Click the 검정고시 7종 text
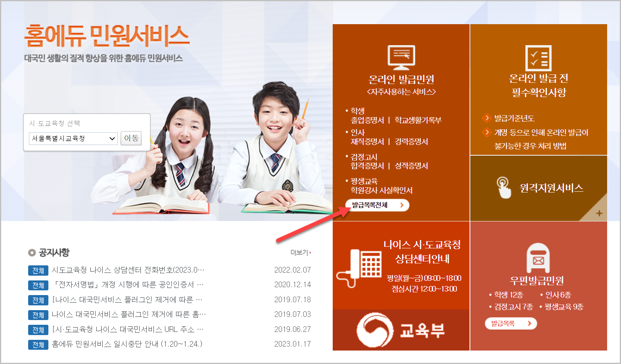The width and height of the screenshot is (621, 364). click(514, 307)
